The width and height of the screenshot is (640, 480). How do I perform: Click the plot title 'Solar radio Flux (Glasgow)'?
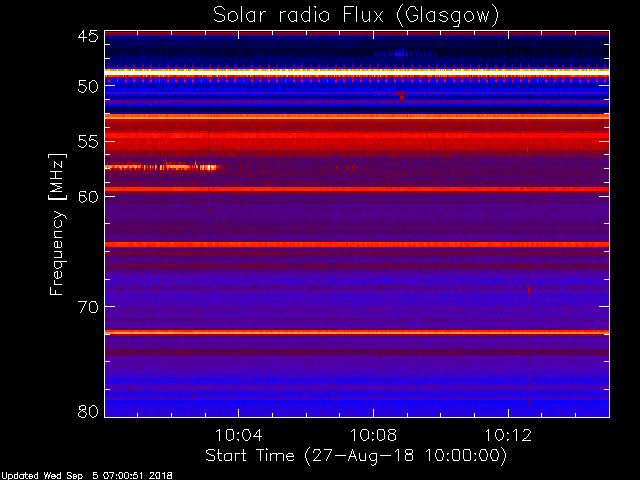pyautogui.click(x=356, y=16)
